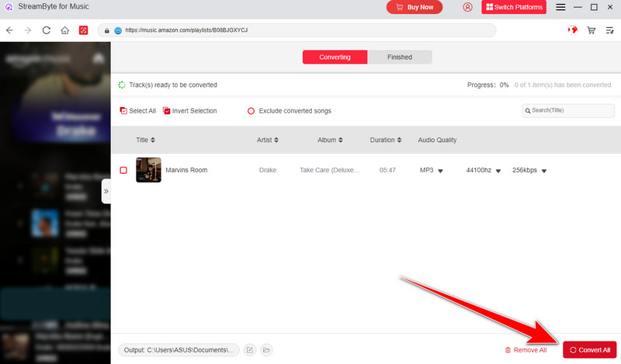
Task: Open the 256kbps bitrate dropdown
Action: tap(529, 170)
